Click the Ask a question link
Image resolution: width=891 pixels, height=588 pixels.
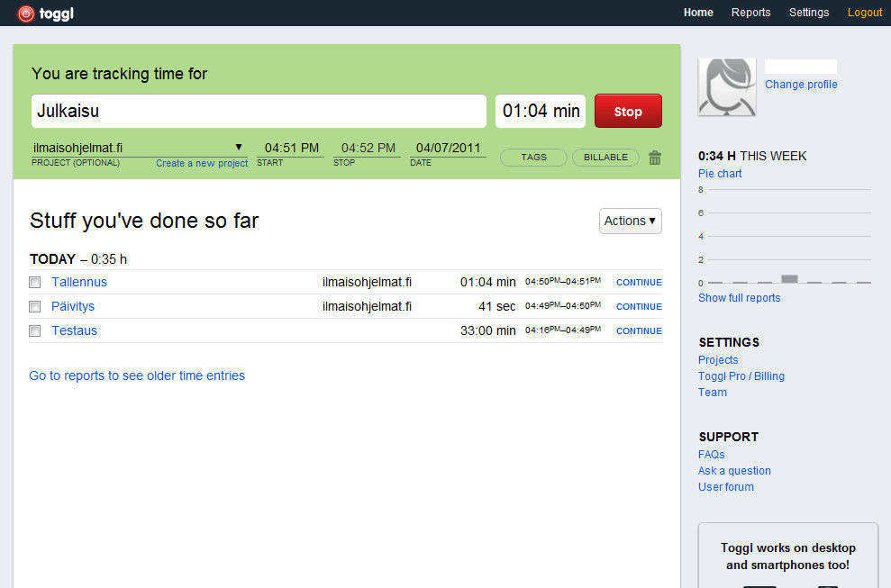point(735,471)
